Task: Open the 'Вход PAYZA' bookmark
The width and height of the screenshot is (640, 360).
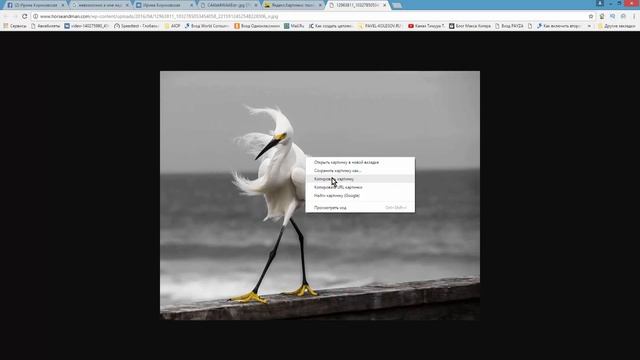Action: pyautogui.click(x=509, y=26)
